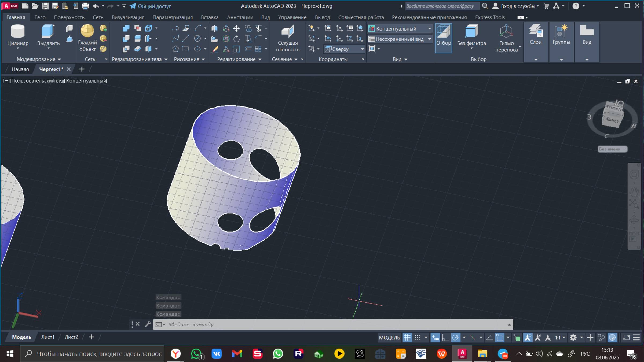Viewport: 644px width, 362px height.
Task: Toggle grid display in status bar
Action: [407, 338]
